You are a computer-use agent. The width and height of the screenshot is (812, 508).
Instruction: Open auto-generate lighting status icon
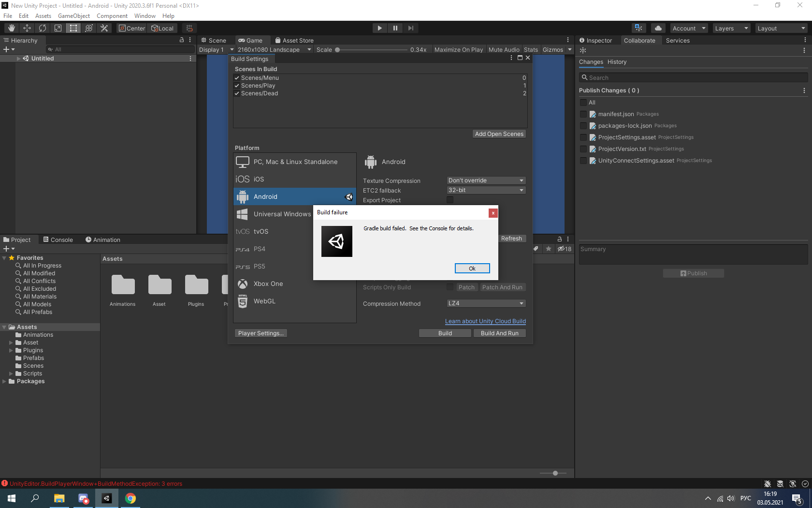793,484
